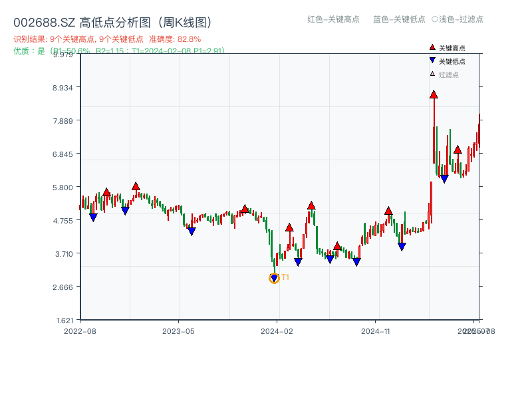
Task: Click the 红色-关键高点 text in the header
Action: (x=333, y=19)
